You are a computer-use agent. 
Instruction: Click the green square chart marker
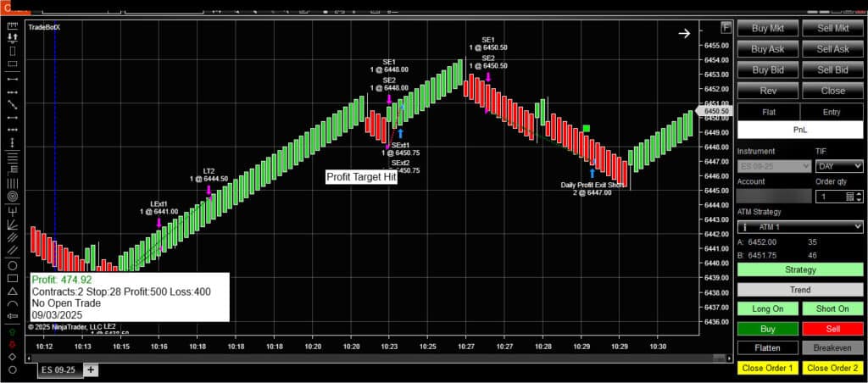(587, 129)
